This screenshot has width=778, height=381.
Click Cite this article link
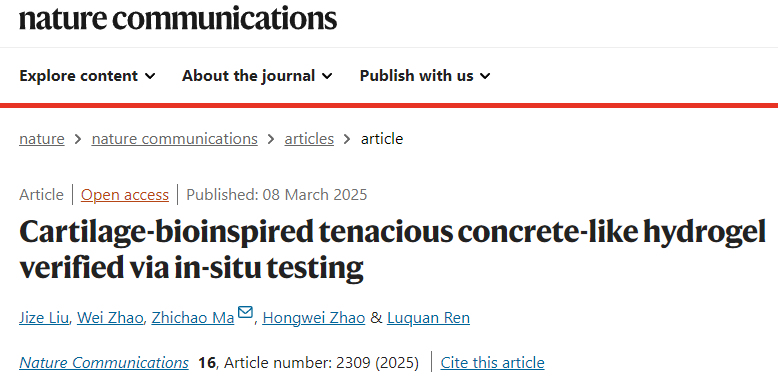tap(492, 363)
